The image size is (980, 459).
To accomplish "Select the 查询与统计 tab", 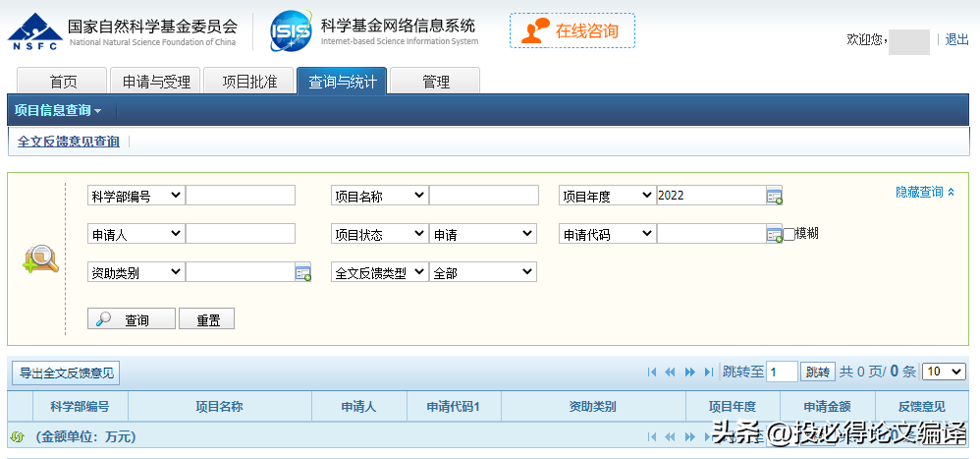I will click(x=342, y=82).
